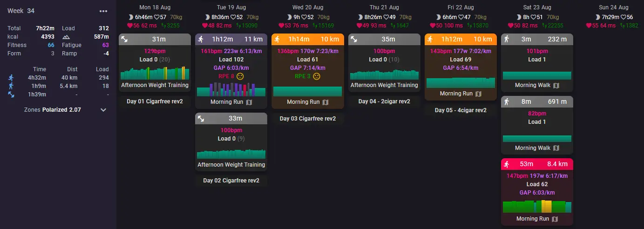644x229 pixels.
Task: Select the Sun 24 Aug day header
Action: click(613, 7)
